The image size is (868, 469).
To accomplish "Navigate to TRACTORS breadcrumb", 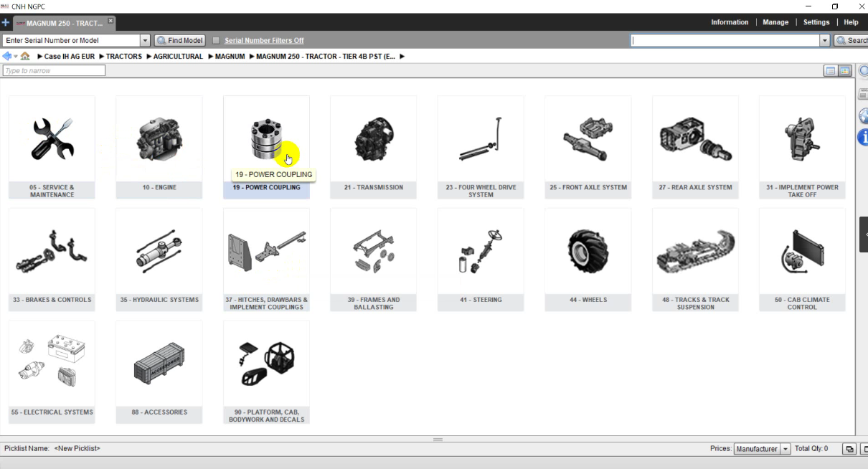I will [124, 57].
